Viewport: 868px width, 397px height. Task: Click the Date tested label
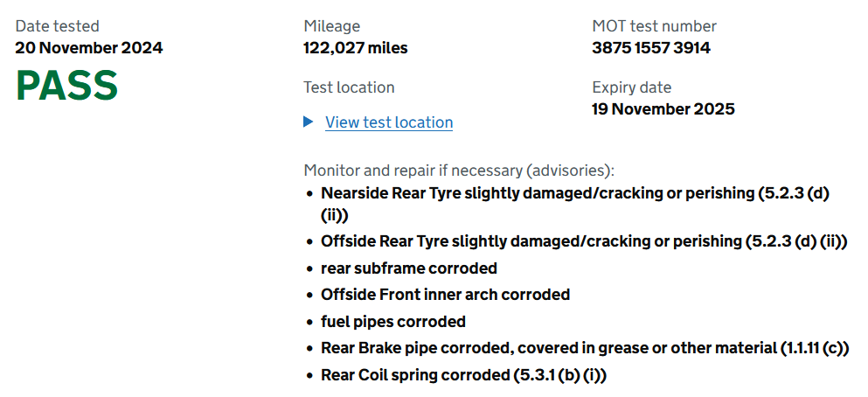[x=58, y=26]
